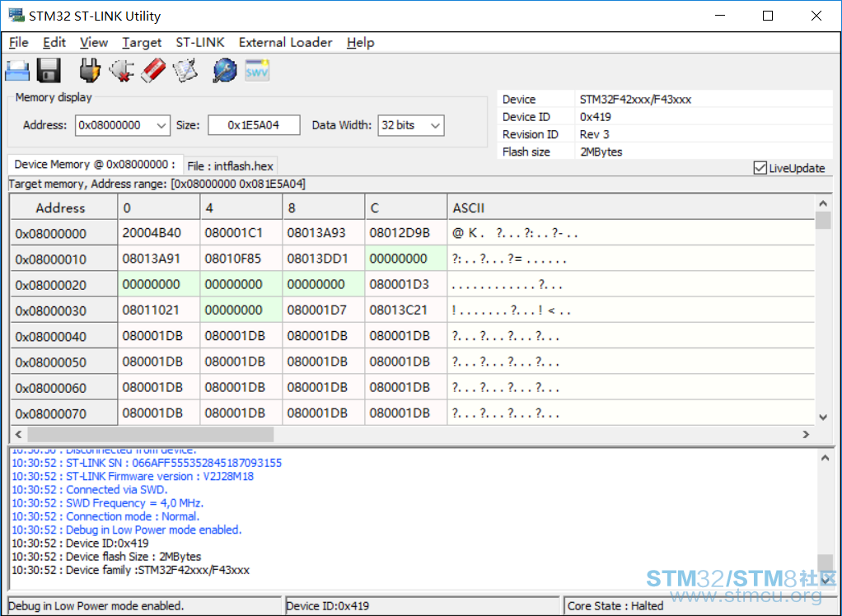Click the Full chip erase eraser icon
Viewport: 842px width, 616px height.
(x=153, y=70)
